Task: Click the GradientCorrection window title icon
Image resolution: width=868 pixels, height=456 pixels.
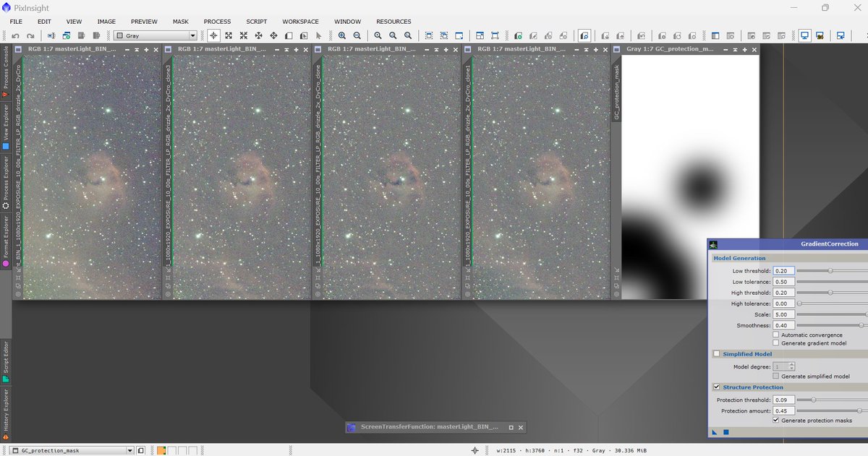Action: [x=713, y=244]
